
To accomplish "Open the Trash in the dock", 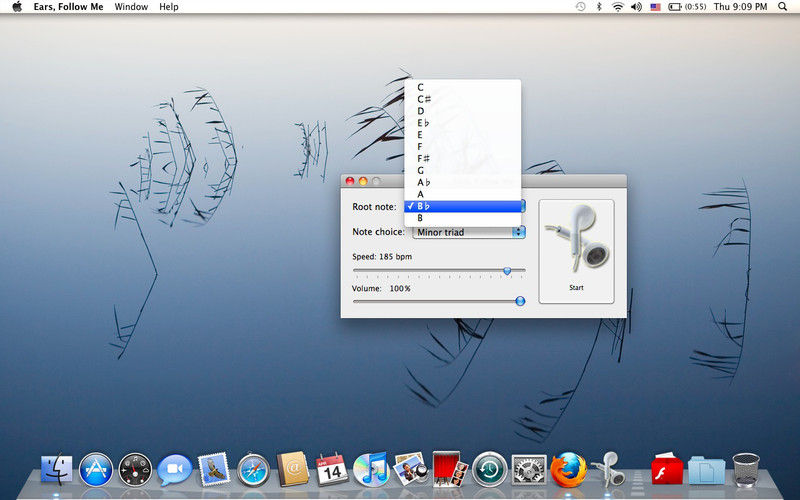I will point(746,469).
